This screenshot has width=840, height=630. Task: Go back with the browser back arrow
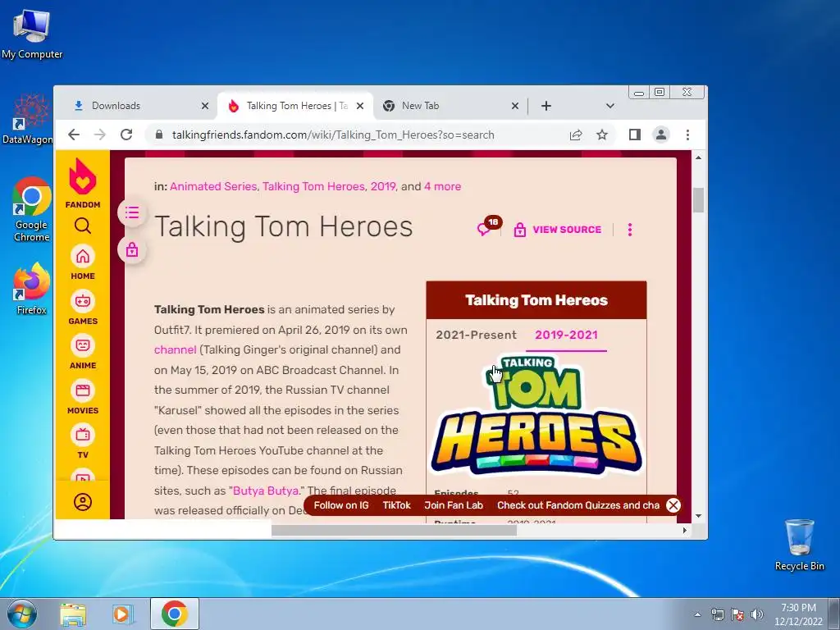click(74, 135)
